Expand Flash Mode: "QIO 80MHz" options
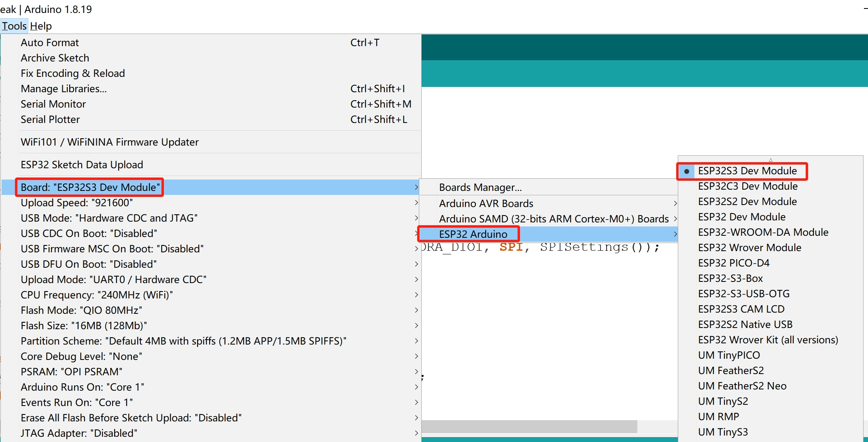868x442 pixels. point(210,310)
